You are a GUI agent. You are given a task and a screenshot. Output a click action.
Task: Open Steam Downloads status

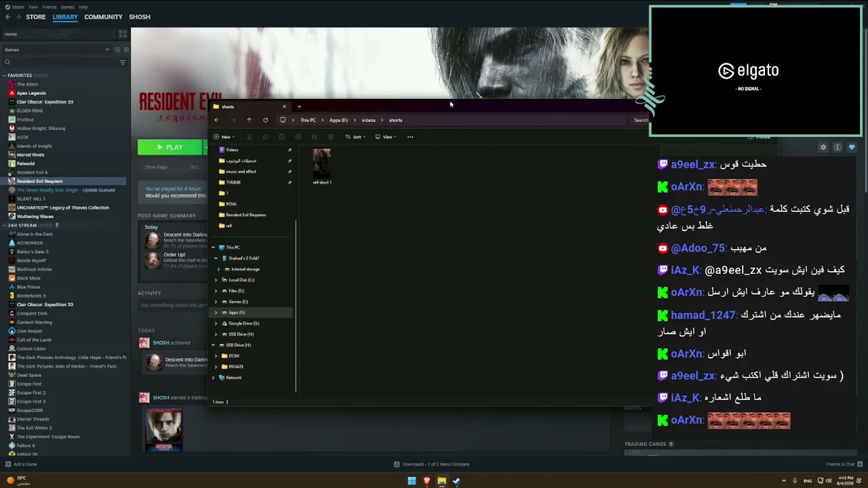[432, 464]
